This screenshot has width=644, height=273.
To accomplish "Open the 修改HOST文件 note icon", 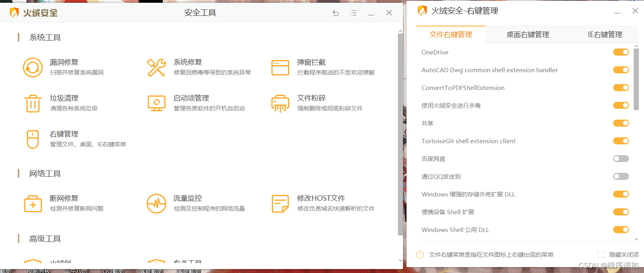I will [280, 204].
